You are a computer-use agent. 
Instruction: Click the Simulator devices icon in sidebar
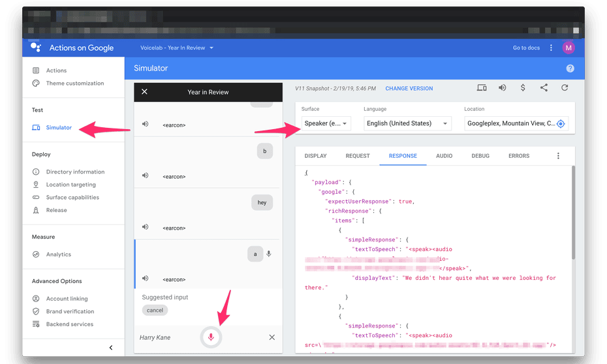point(36,128)
